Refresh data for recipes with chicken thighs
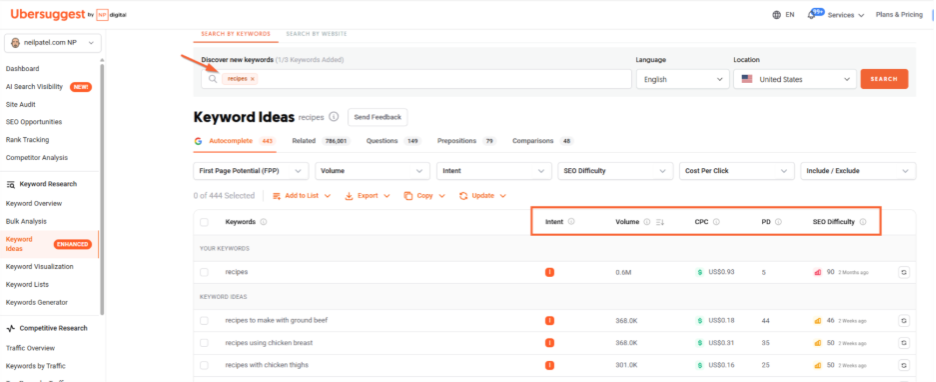Viewport: 936px width, 382px height. tap(904, 365)
